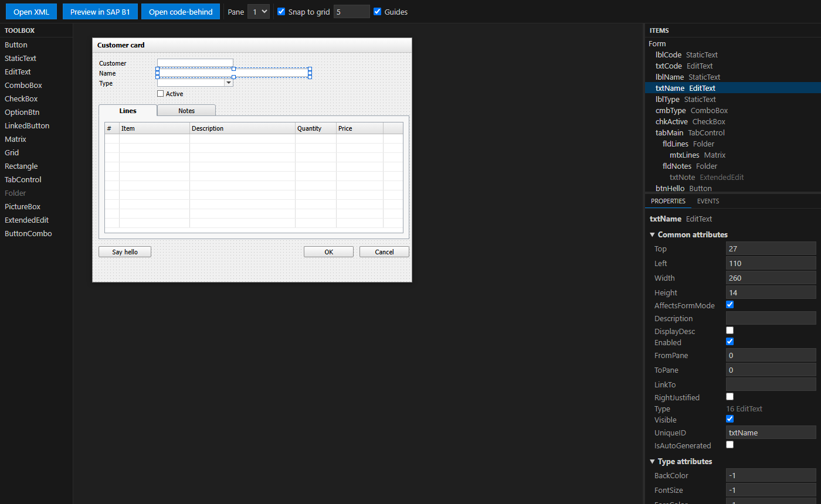
Task: Select lblCode in the items tree
Action: pos(733,55)
